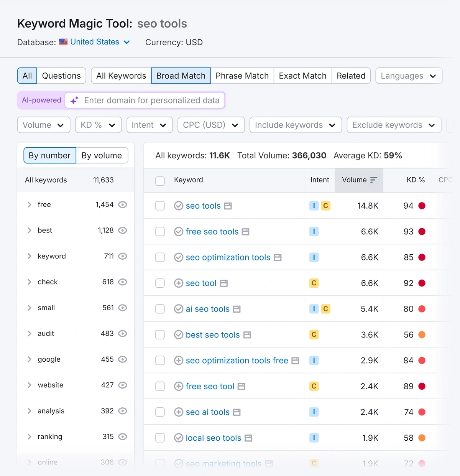Open SERP icon beside free seo tool

coord(242,387)
